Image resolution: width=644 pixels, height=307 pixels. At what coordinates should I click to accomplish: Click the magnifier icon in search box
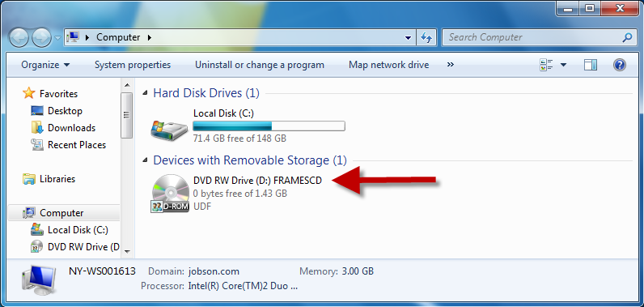(x=627, y=38)
